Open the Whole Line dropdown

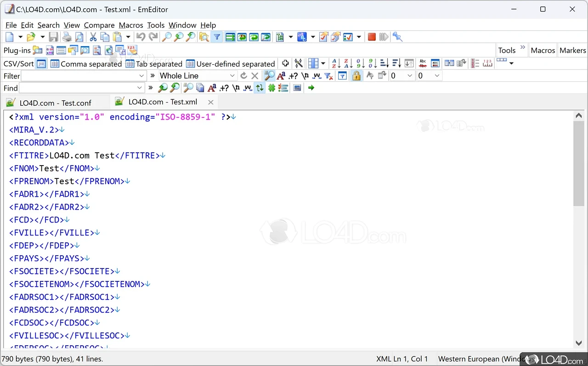click(232, 76)
